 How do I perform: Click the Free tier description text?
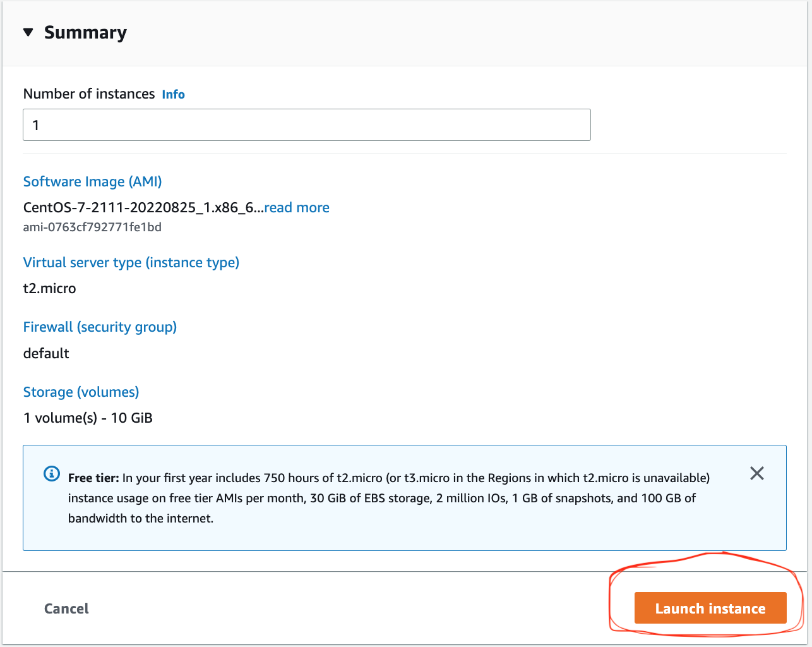pos(381,498)
